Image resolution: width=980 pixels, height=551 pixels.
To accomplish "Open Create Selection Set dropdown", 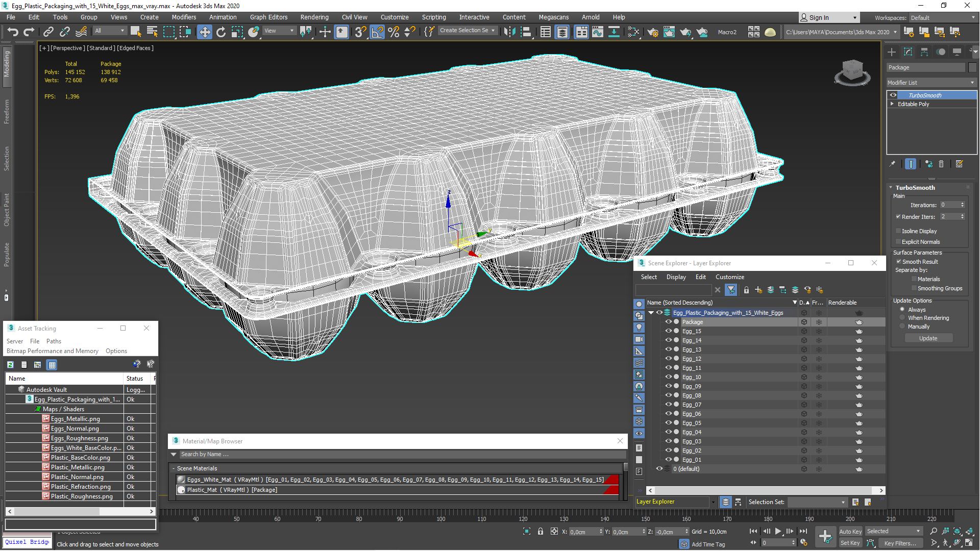I will tap(467, 31).
